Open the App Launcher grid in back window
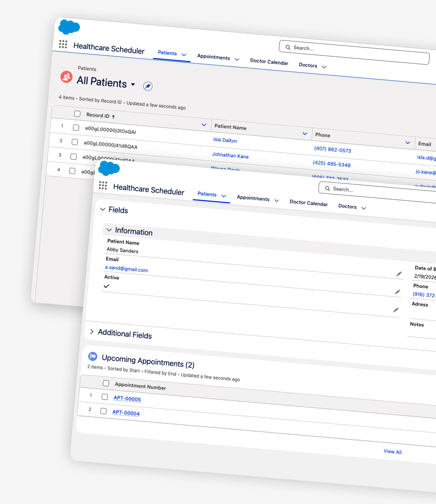This screenshot has width=436, height=504. tap(63, 44)
